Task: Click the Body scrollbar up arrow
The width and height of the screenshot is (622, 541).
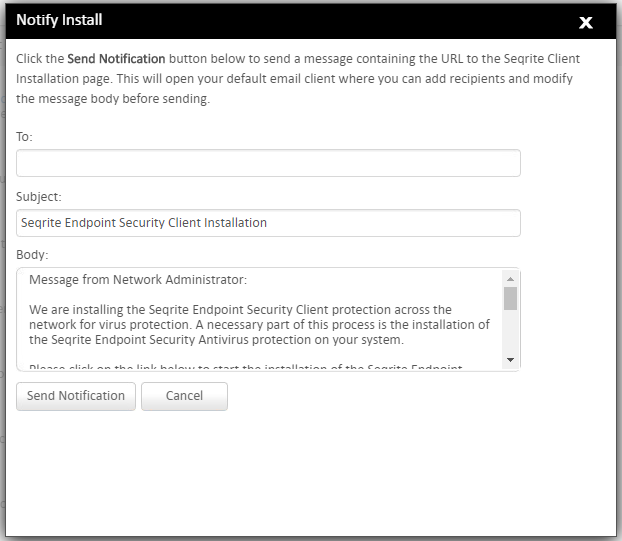Action: click(511, 279)
